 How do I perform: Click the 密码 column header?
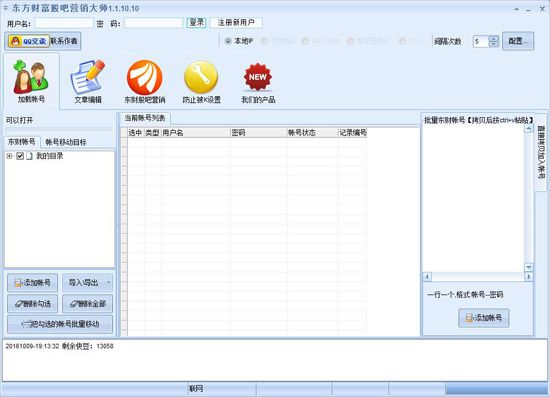(258, 133)
